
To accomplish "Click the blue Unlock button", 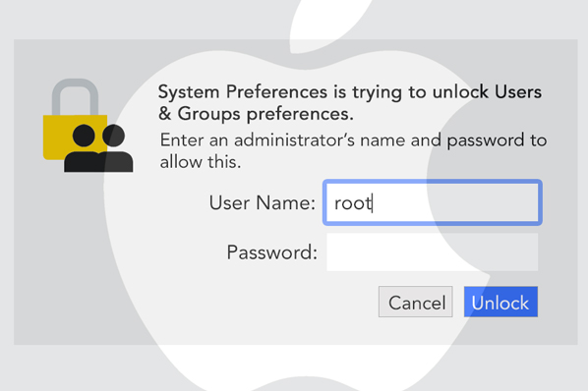I will coord(500,302).
